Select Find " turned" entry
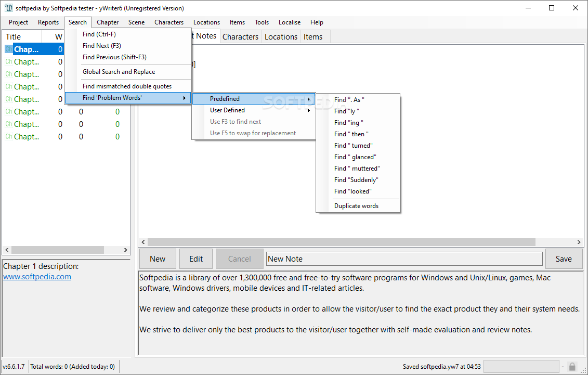 coord(358,146)
